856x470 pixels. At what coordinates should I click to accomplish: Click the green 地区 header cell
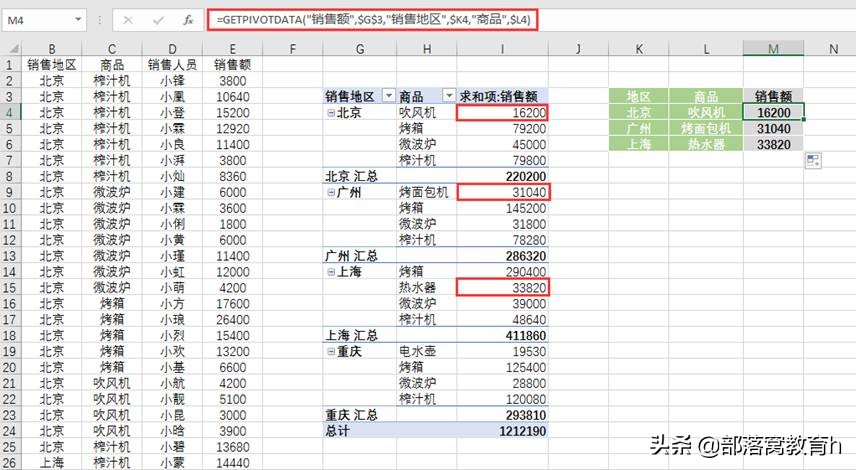point(639,97)
